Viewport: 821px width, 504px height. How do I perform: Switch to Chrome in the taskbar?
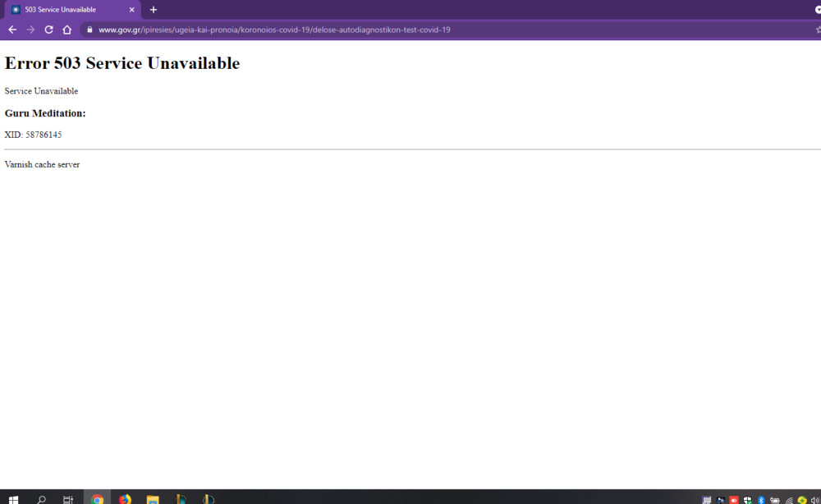[x=97, y=498]
